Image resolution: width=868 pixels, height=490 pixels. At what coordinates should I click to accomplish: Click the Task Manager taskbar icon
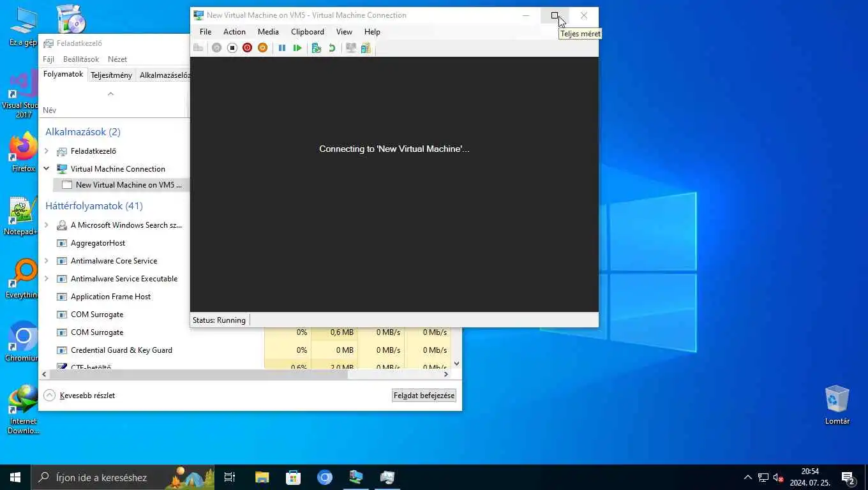point(387,477)
